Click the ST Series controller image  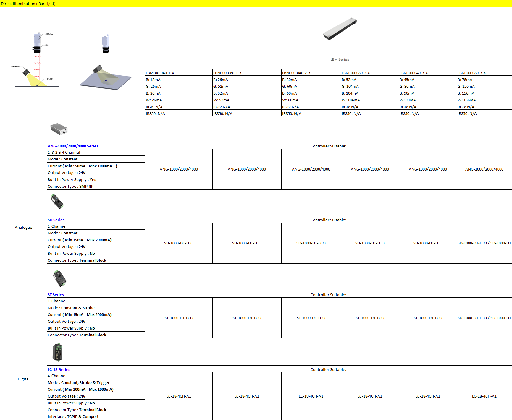(59, 278)
